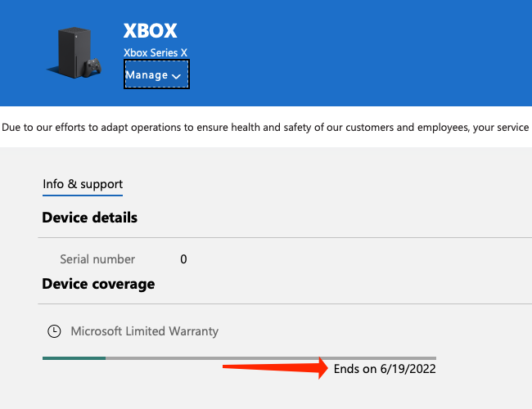Viewport: 532px width, 409px height.
Task: Select the Info & support tab
Action: (x=83, y=184)
